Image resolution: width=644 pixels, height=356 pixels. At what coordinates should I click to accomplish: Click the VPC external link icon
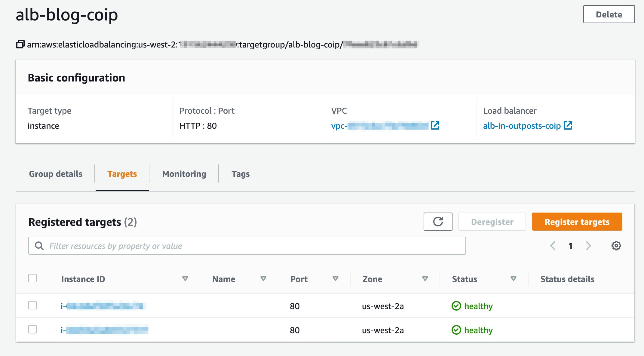(435, 125)
